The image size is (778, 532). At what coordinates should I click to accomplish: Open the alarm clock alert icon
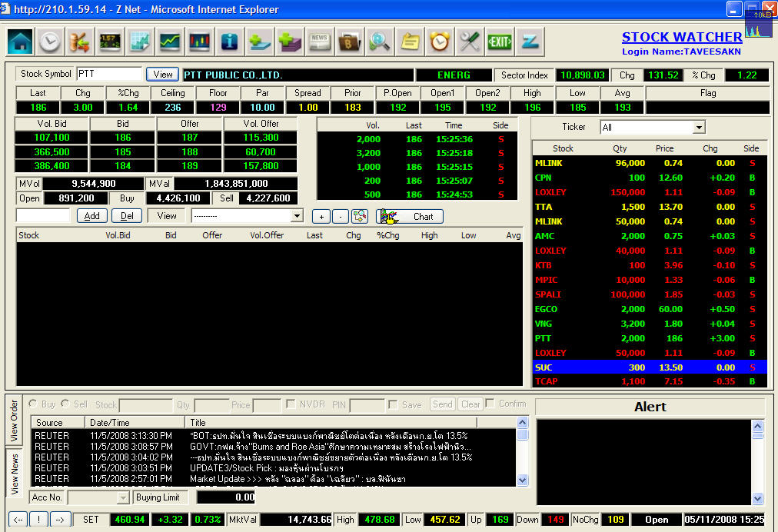click(x=439, y=42)
